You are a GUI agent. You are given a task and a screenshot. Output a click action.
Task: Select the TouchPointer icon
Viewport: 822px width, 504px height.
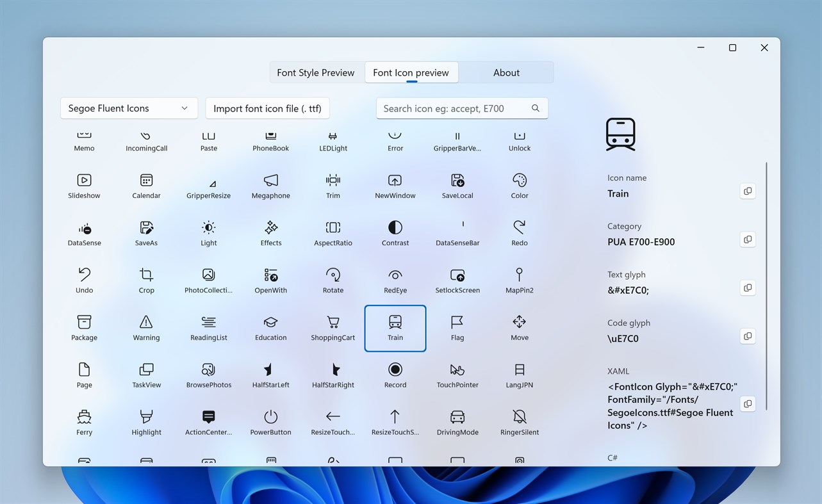[x=457, y=376]
